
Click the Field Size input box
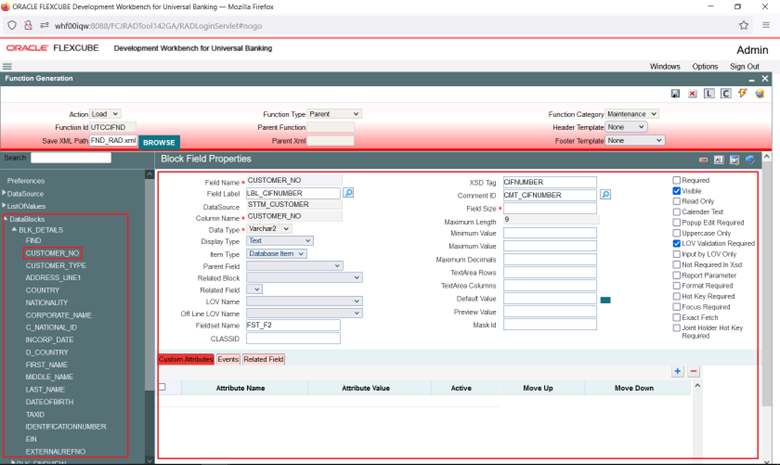click(550, 208)
